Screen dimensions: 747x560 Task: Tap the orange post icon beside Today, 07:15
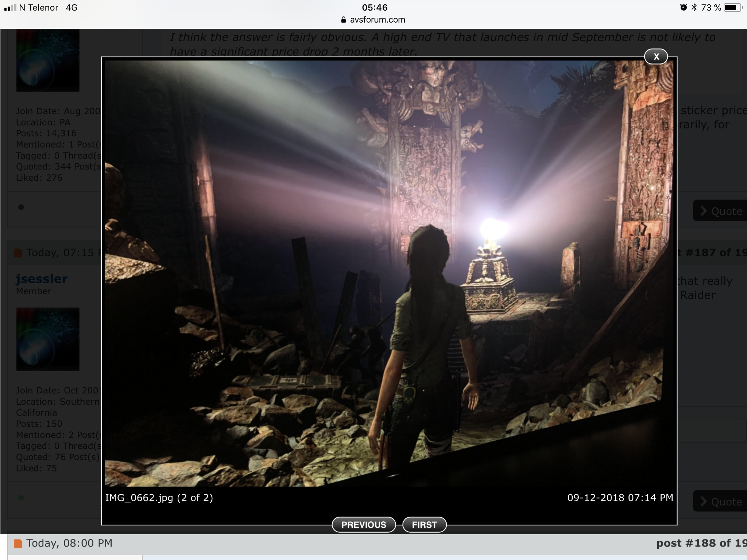18,253
